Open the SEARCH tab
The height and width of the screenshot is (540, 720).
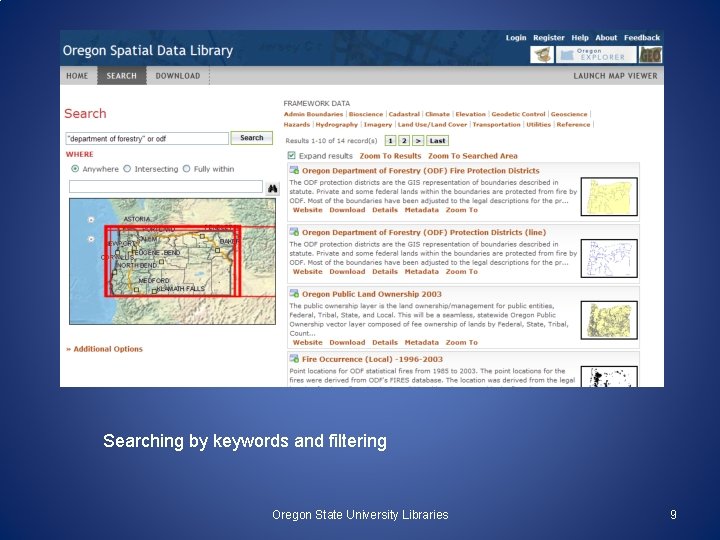122,76
